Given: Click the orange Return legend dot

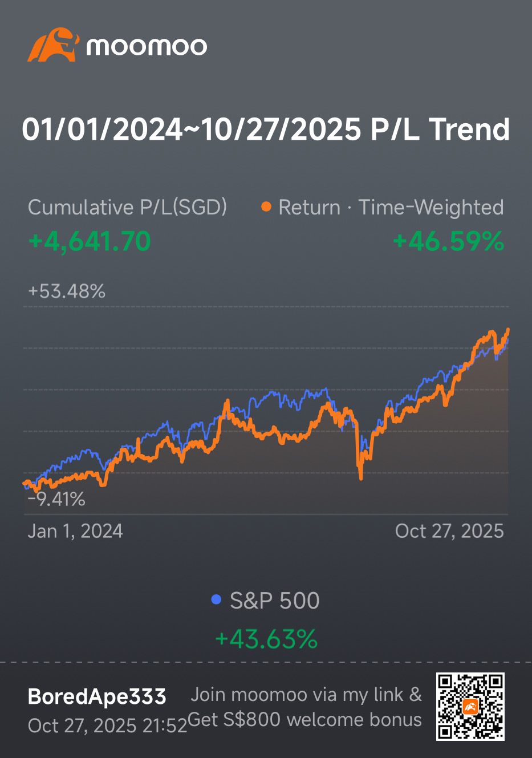Looking at the screenshot, I should (x=266, y=207).
